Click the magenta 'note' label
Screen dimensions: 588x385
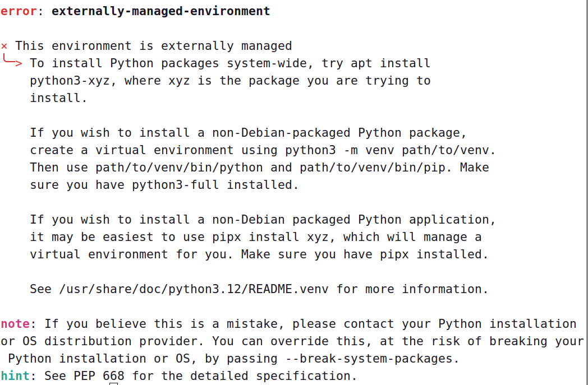click(15, 324)
